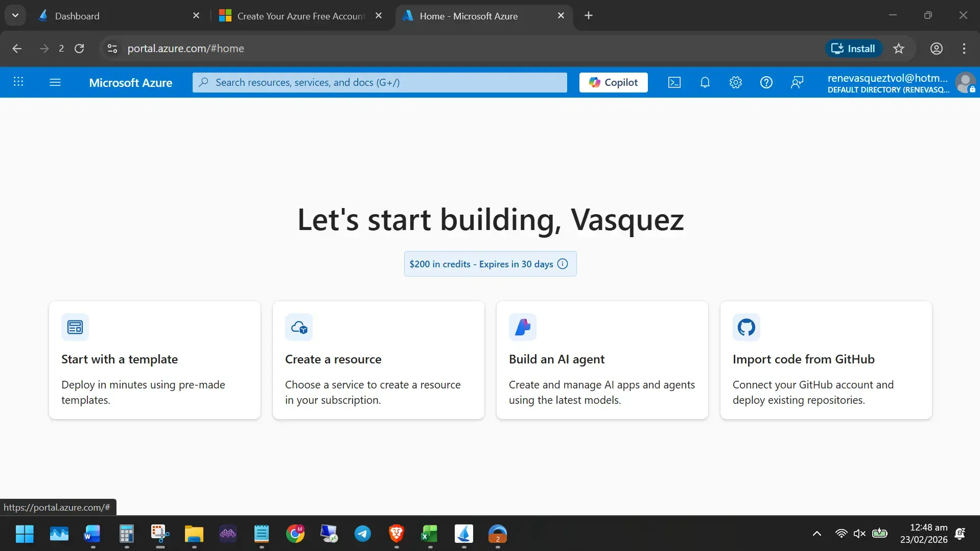This screenshot has width=980, height=551.
Task: Open a new browser tab
Action: pos(589,16)
